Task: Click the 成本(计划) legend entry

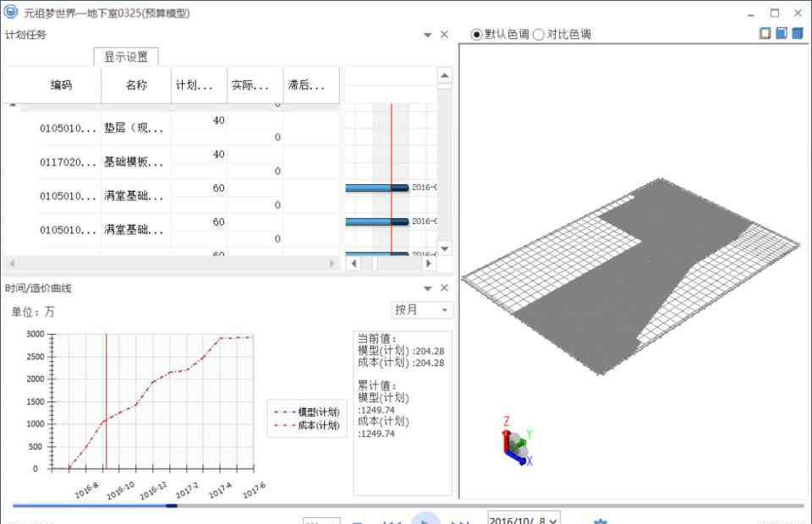Action: [x=306, y=425]
